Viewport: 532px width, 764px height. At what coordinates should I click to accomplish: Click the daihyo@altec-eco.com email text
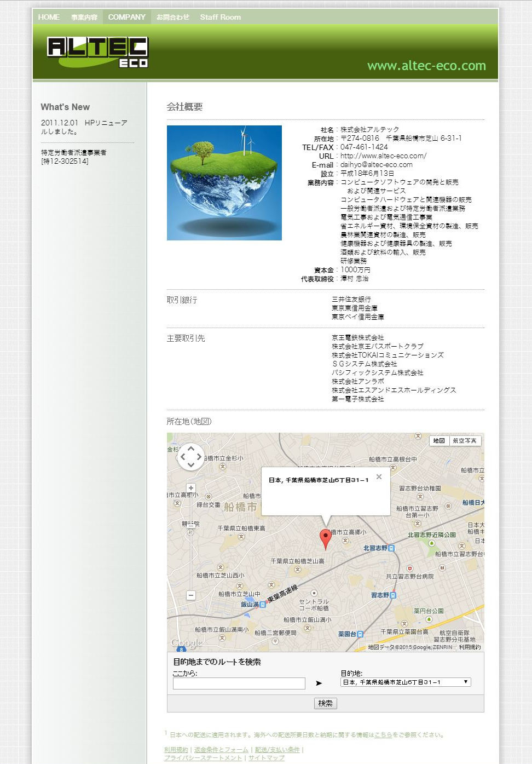point(377,165)
